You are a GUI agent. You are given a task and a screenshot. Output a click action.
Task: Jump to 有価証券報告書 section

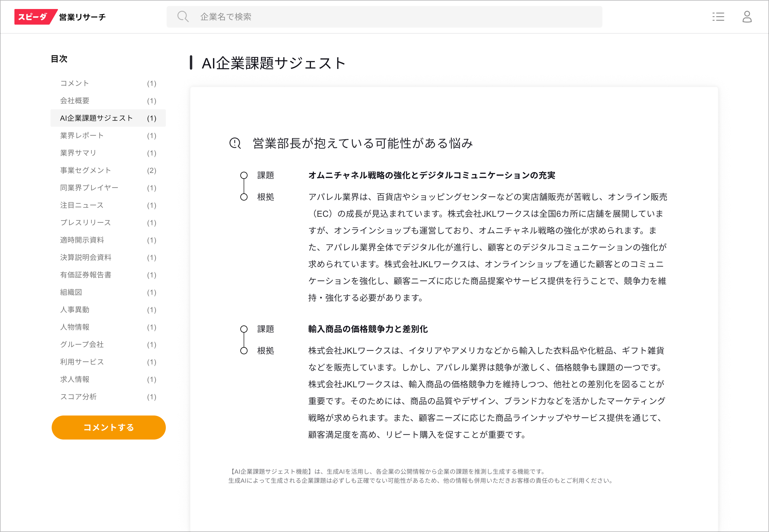(x=86, y=275)
